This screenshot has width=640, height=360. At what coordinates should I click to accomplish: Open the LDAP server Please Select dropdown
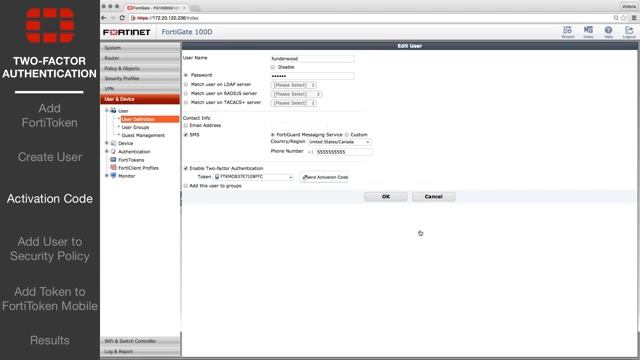294,85
